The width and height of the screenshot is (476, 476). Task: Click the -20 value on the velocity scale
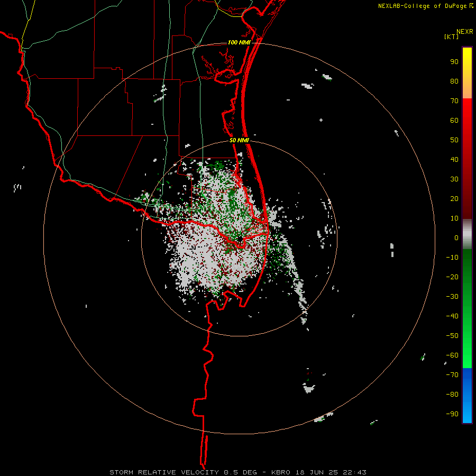(452, 277)
